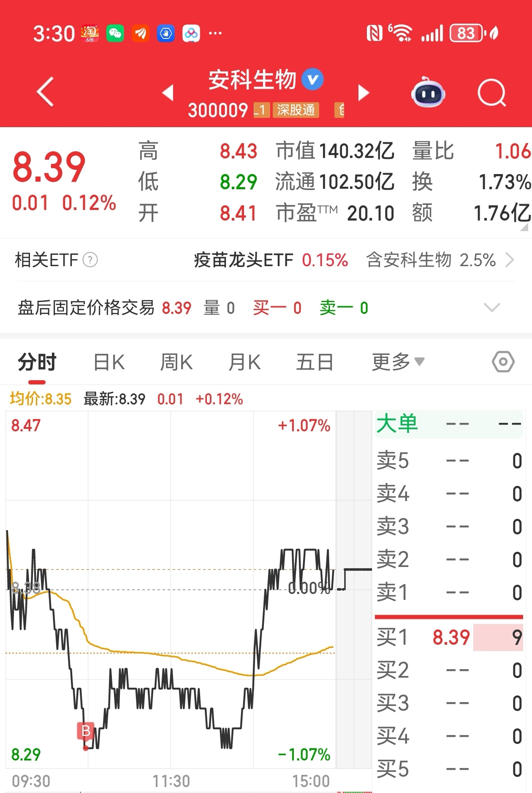Viewport: 532px width, 793px height.
Task: Tap the 深股通 tag badge
Action: [x=296, y=110]
